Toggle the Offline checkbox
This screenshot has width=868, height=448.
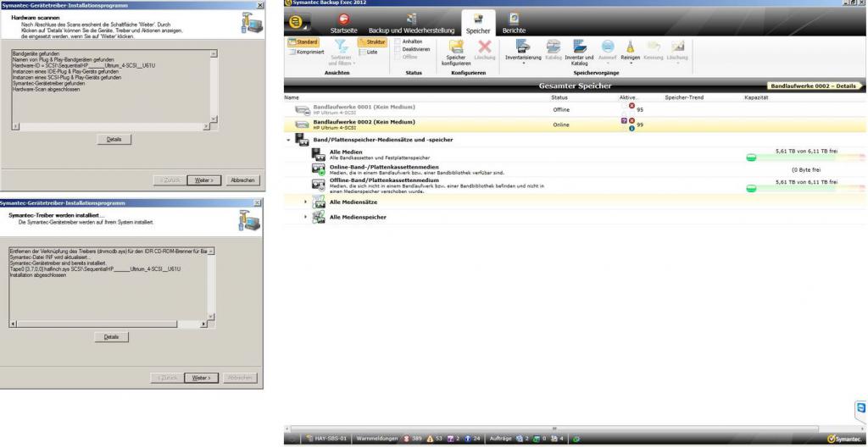[397, 57]
